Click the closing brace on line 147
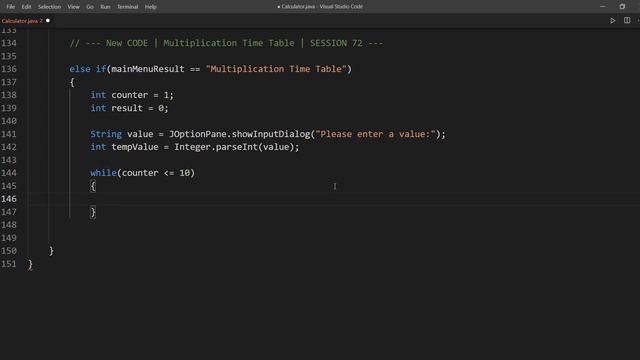The image size is (640, 360). coord(93,212)
